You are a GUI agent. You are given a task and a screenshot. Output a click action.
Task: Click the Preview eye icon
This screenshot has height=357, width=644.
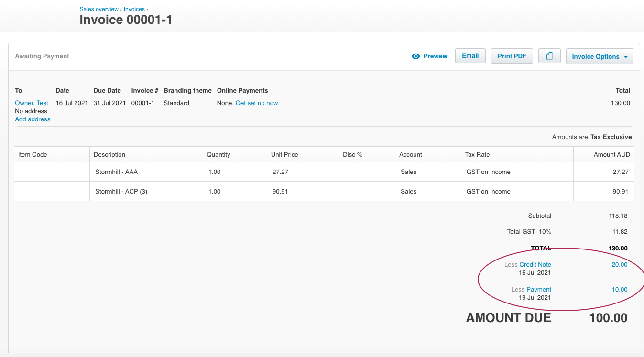(x=415, y=56)
